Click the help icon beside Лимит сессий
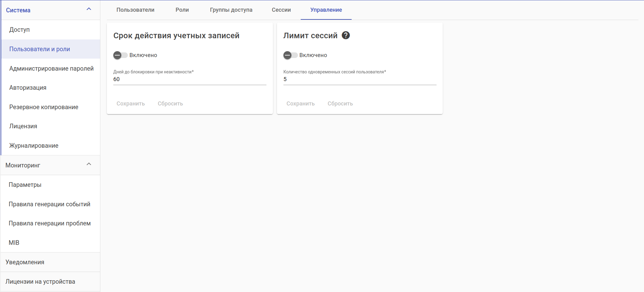The image size is (644, 292). (346, 35)
